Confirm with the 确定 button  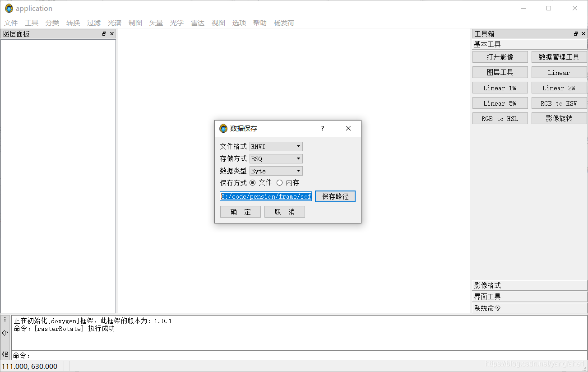[x=241, y=212]
